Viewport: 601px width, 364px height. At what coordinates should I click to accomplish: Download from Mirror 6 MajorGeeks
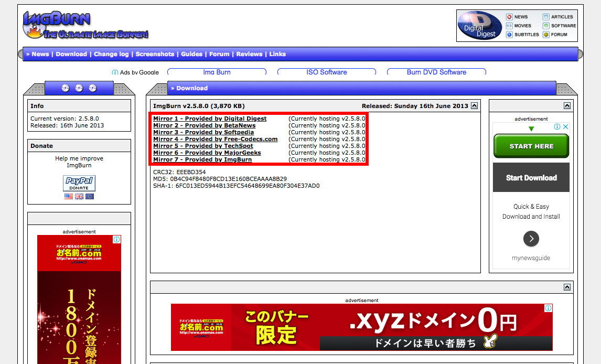click(x=207, y=153)
